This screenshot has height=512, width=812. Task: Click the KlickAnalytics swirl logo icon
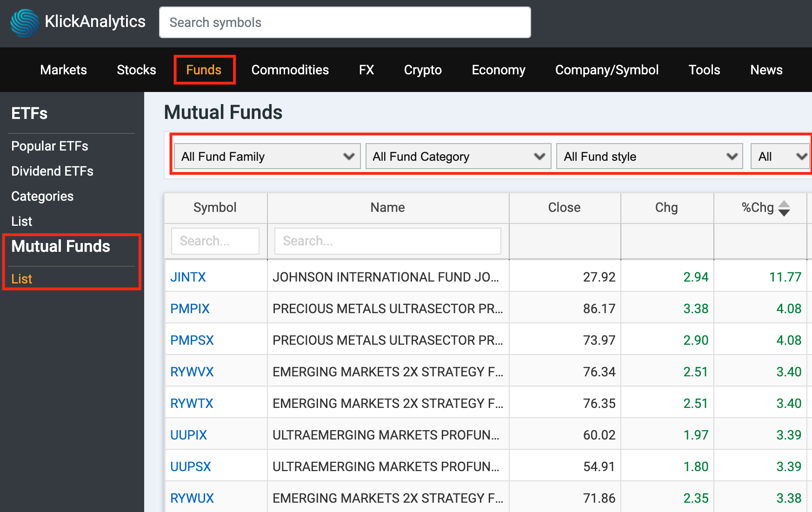(x=25, y=23)
